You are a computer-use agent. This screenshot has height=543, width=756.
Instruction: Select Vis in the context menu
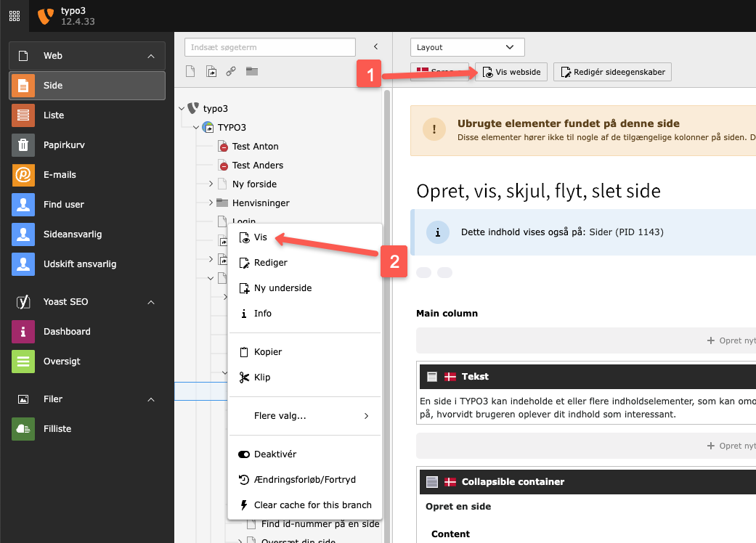click(x=260, y=237)
